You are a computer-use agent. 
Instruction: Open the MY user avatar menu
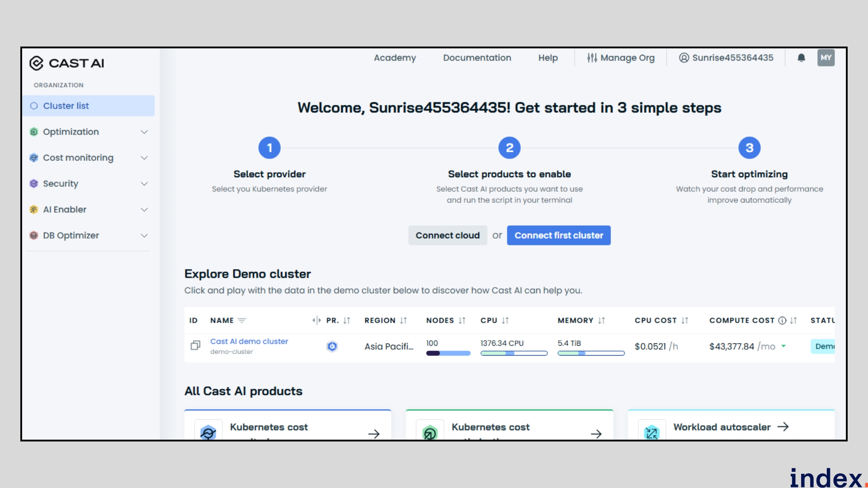826,58
